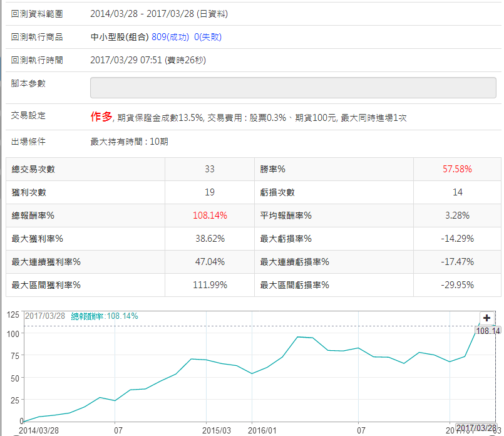
Task: Click the 108.14 end-point label on chart
Action: (x=488, y=331)
